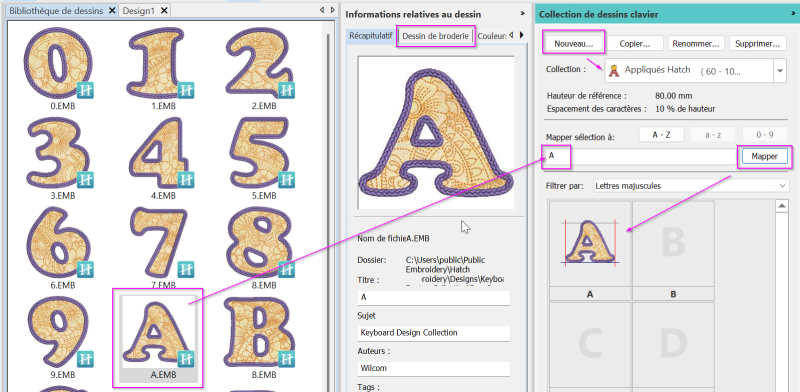
Task: Select the empty D character cell
Action: 673,345
